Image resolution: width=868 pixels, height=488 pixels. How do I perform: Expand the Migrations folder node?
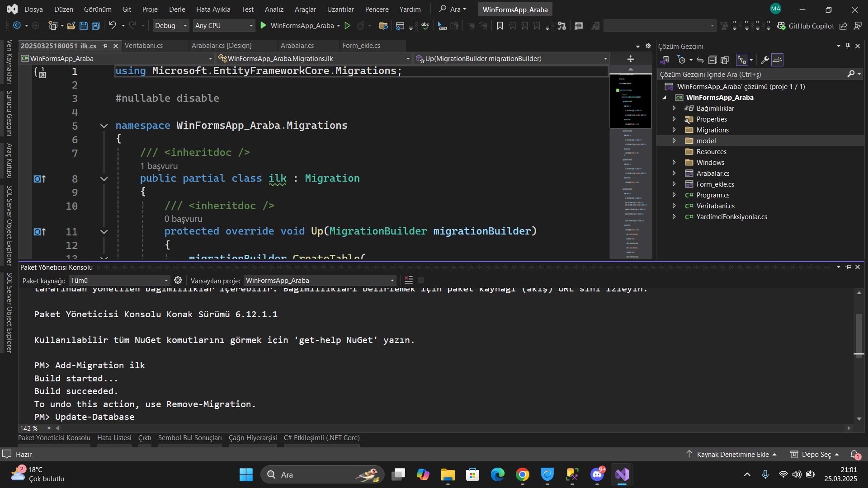tap(674, 130)
